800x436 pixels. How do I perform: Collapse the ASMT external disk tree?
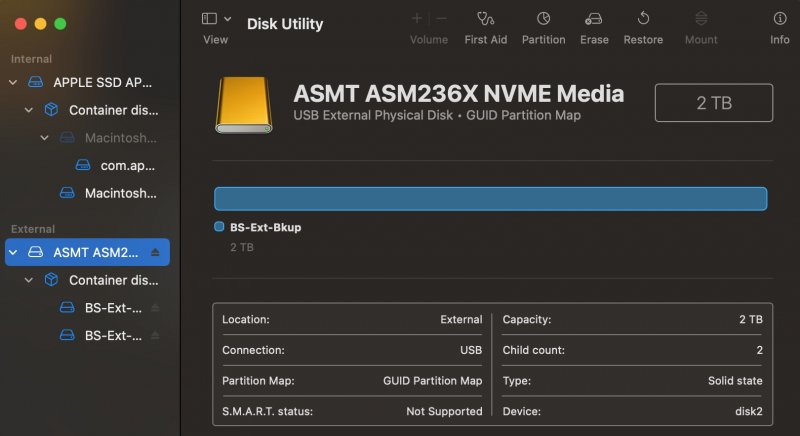tap(13, 253)
